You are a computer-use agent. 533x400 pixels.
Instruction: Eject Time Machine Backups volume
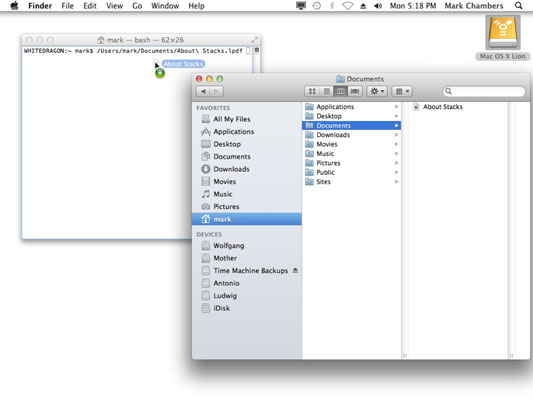click(295, 271)
